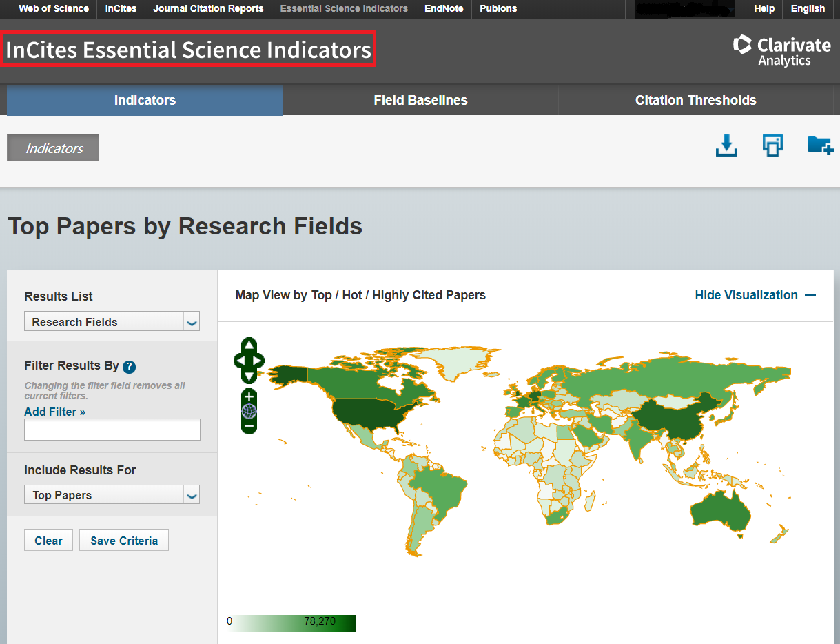This screenshot has height=644, width=840.
Task: Open the English language menu
Action: click(x=808, y=8)
